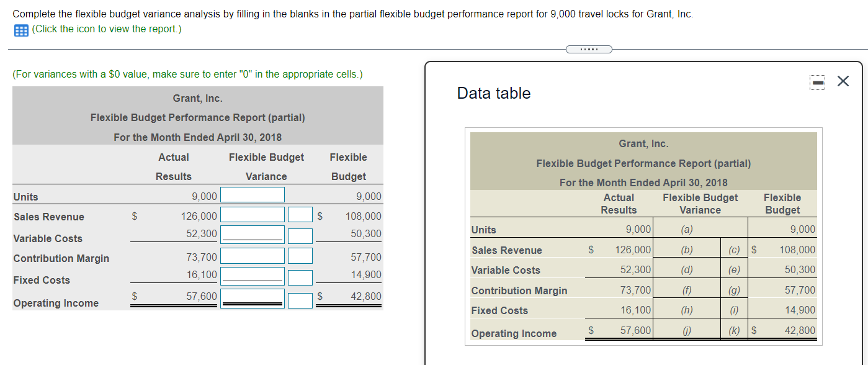Select the highlighted cell beside Operating Income variance
This screenshot has height=365, width=868.
pyautogui.click(x=300, y=301)
